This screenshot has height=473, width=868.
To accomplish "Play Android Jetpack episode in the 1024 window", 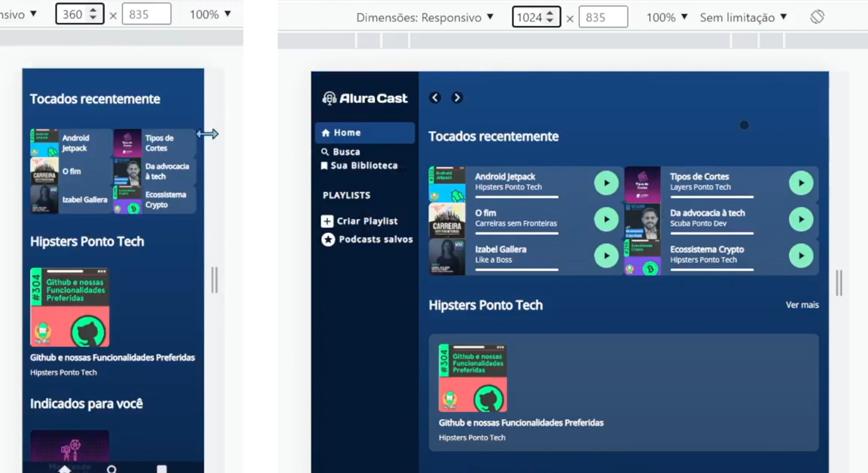I will pos(606,183).
